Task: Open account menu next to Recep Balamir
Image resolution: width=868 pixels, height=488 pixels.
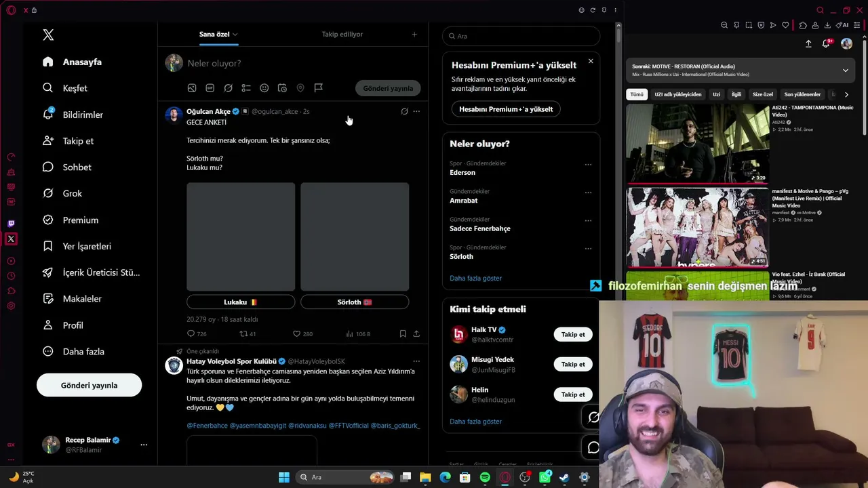Action: point(144,445)
